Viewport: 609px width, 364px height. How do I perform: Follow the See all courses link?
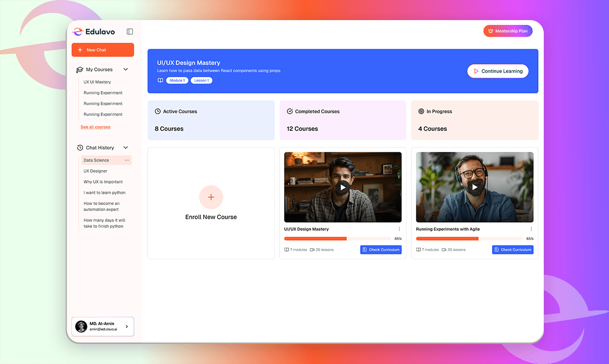click(95, 127)
